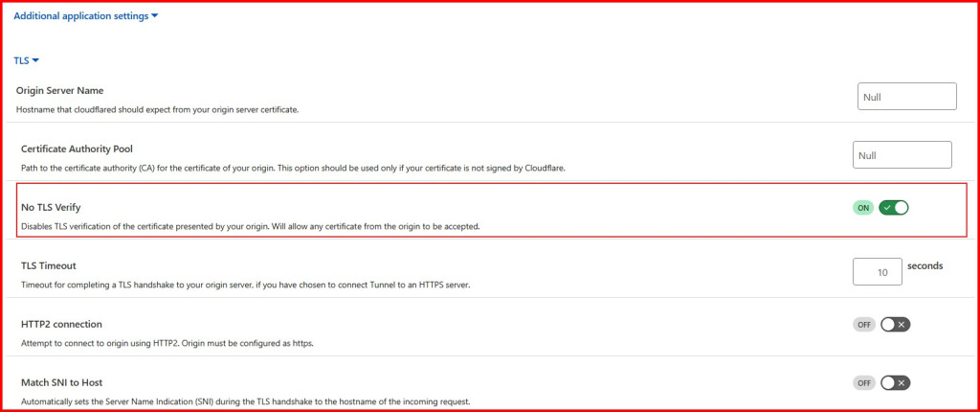The image size is (980, 412).
Task: Click the OFF badge for Match SNI
Action: 864,382
